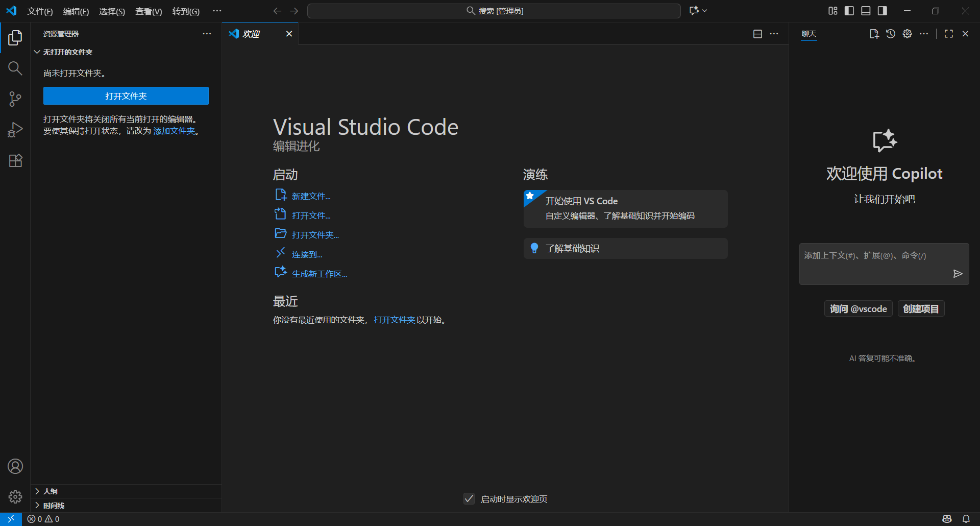
Task: Open chat panel More Actions ellipsis
Action: (x=924, y=34)
